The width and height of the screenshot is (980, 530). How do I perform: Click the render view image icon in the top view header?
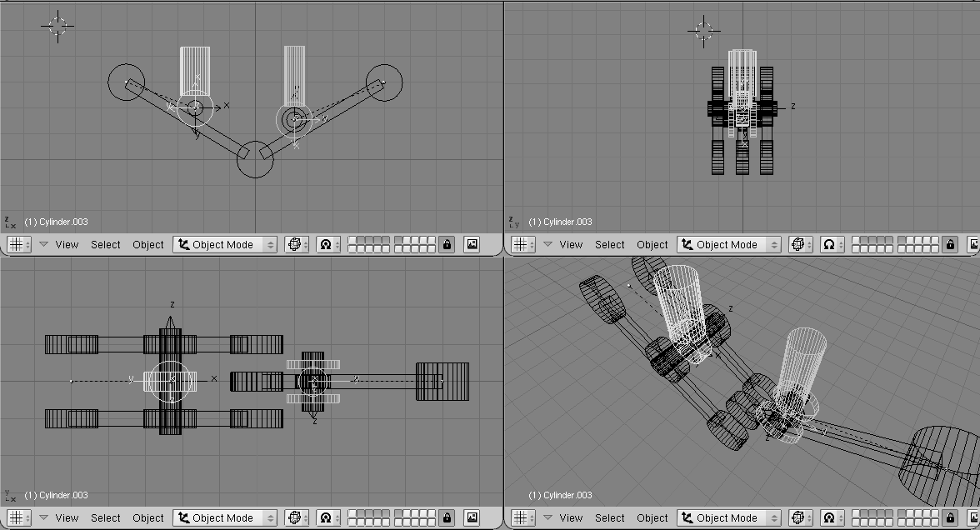472,517
